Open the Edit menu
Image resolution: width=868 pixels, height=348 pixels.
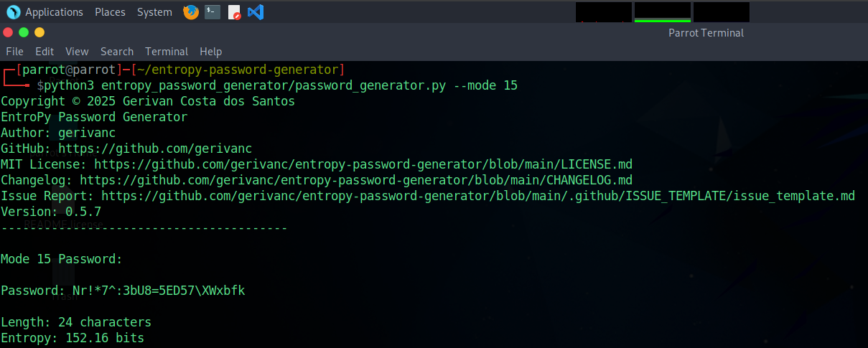[x=45, y=52]
